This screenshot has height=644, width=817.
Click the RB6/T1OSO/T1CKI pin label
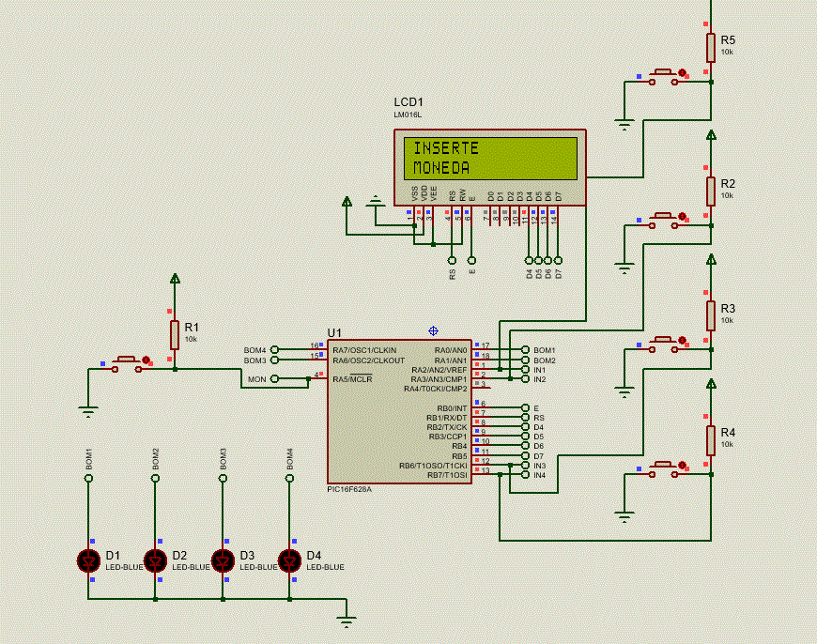coord(433,466)
